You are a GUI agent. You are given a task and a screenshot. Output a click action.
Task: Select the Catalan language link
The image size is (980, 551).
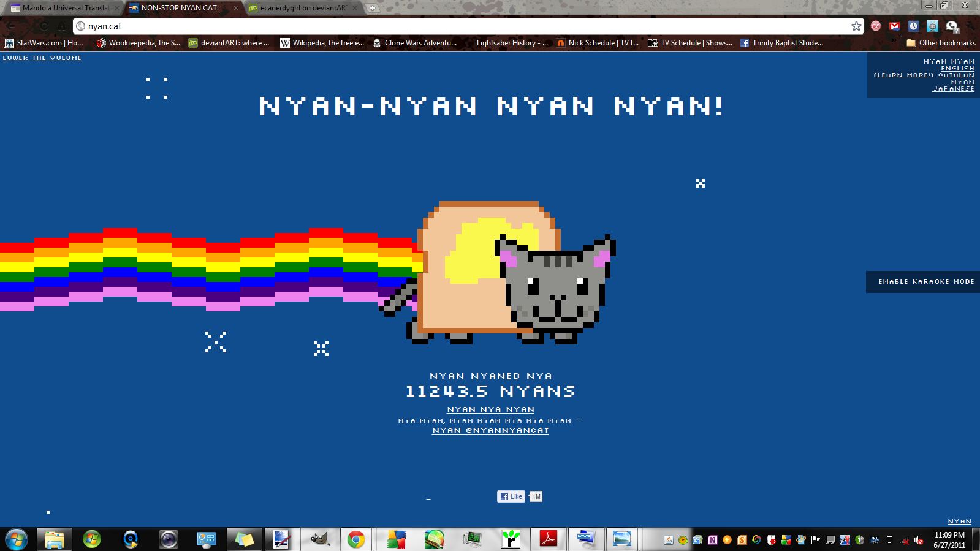pyautogui.click(x=956, y=75)
